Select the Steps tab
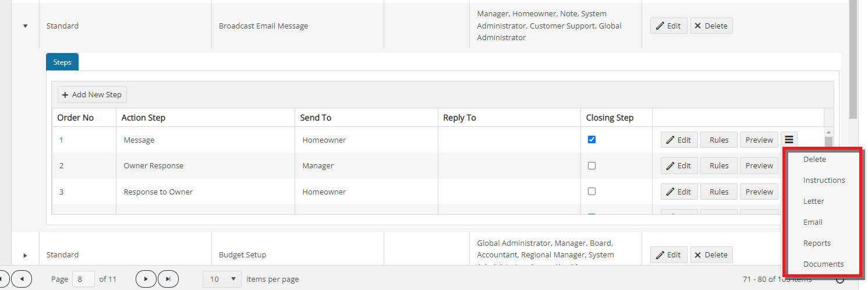 (x=62, y=62)
